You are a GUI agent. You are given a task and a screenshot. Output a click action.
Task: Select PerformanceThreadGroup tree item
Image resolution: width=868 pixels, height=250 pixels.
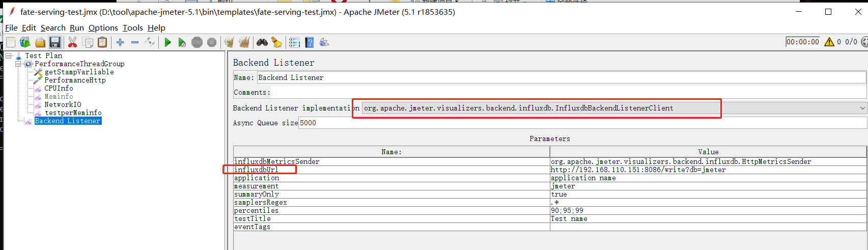pyautogui.click(x=79, y=64)
